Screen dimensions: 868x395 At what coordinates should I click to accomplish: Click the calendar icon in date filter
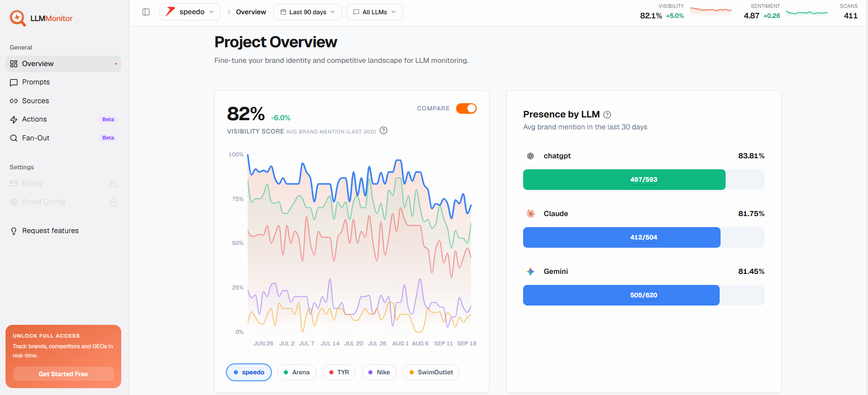point(283,12)
